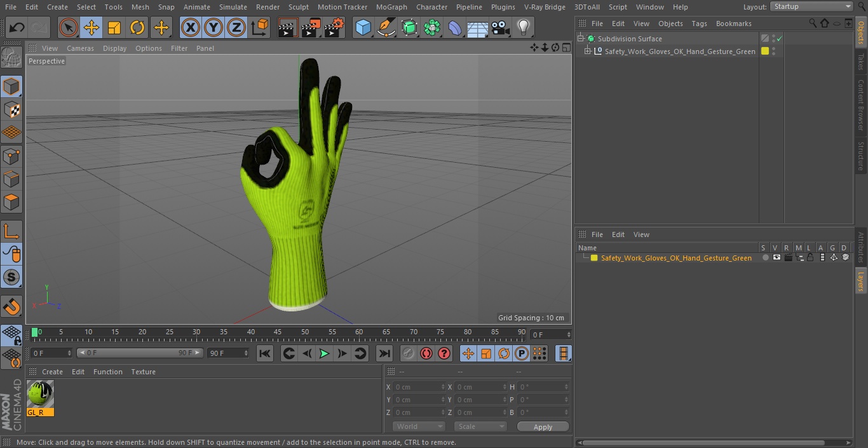Toggle the X axis lock
This screenshot has width=868, height=448.
pyautogui.click(x=190, y=27)
